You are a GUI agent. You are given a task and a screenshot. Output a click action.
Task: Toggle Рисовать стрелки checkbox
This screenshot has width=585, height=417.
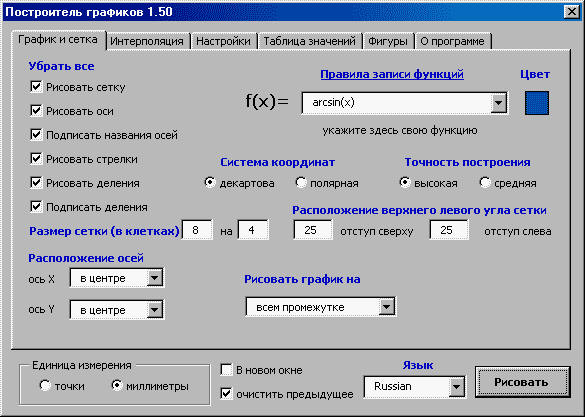tap(36, 159)
